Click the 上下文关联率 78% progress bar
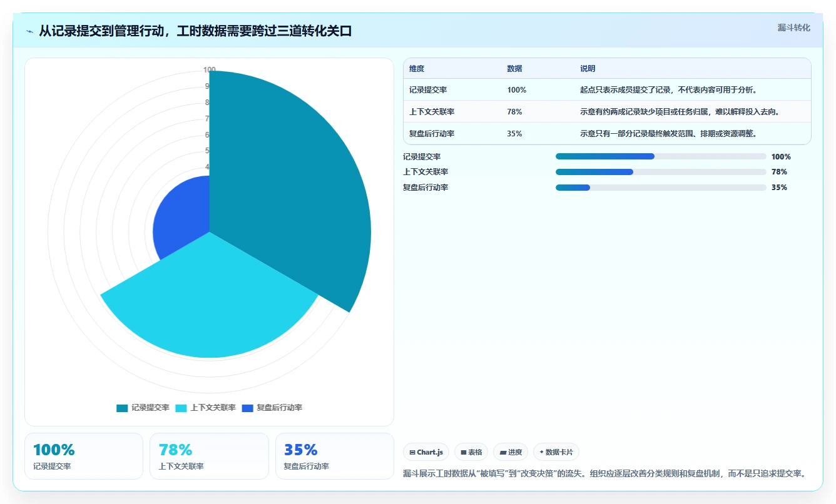This screenshot has height=504, width=836. pyautogui.click(x=661, y=172)
